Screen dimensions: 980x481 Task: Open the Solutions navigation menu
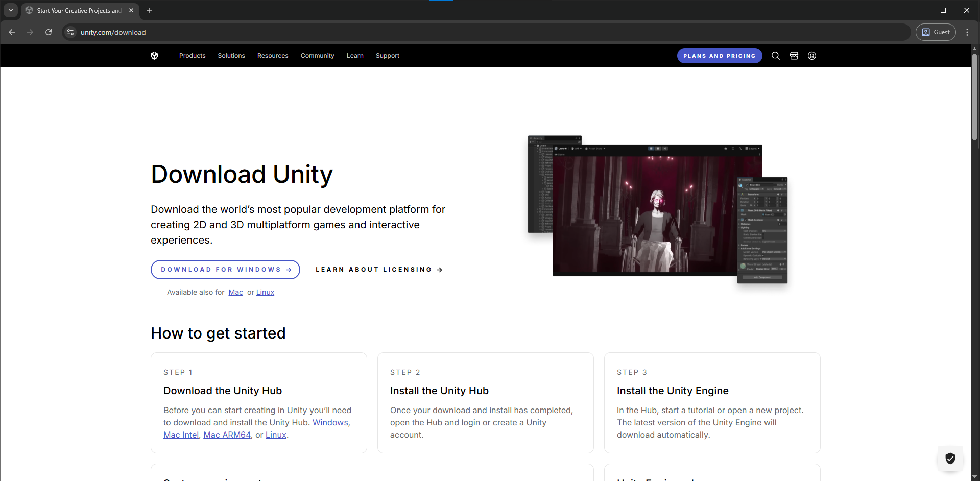coord(231,56)
